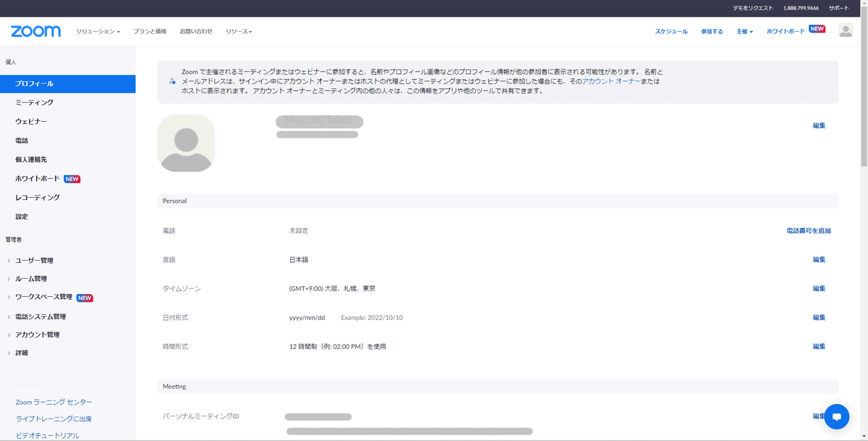
Task: Click the Personal section header
Action: coord(498,201)
